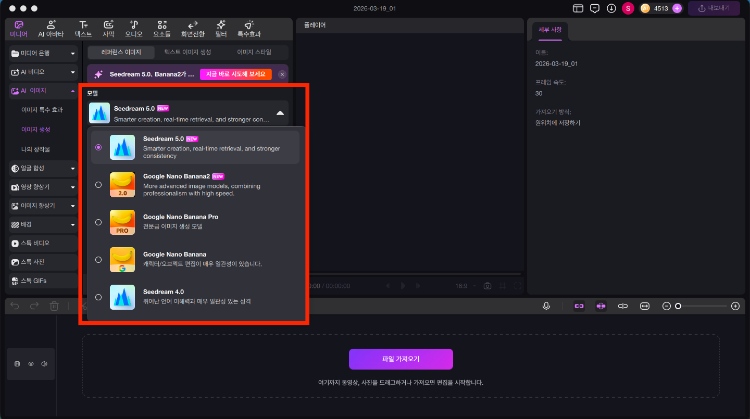Click the purple link-clips icon right of the microphone

click(x=579, y=306)
